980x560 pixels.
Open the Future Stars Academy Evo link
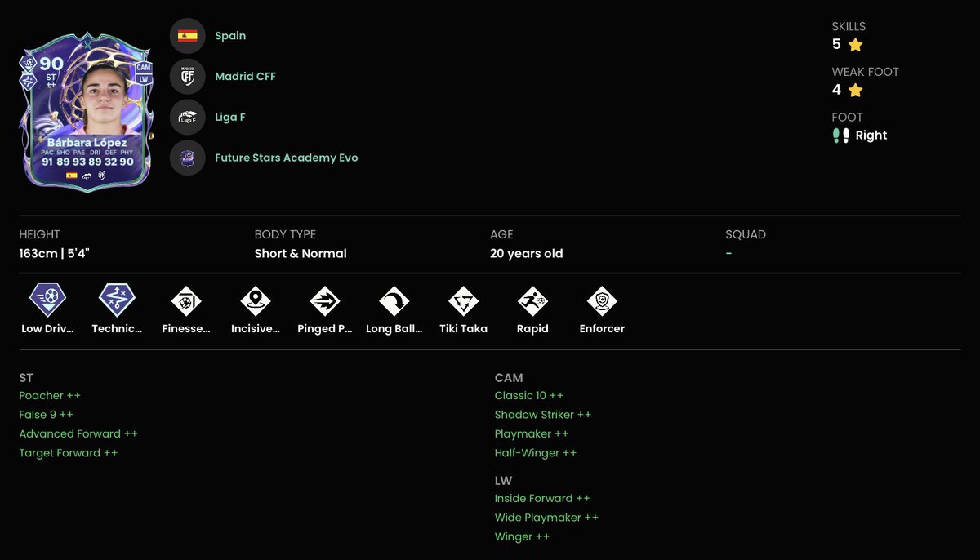pyautogui.click(x=287, y=158)
